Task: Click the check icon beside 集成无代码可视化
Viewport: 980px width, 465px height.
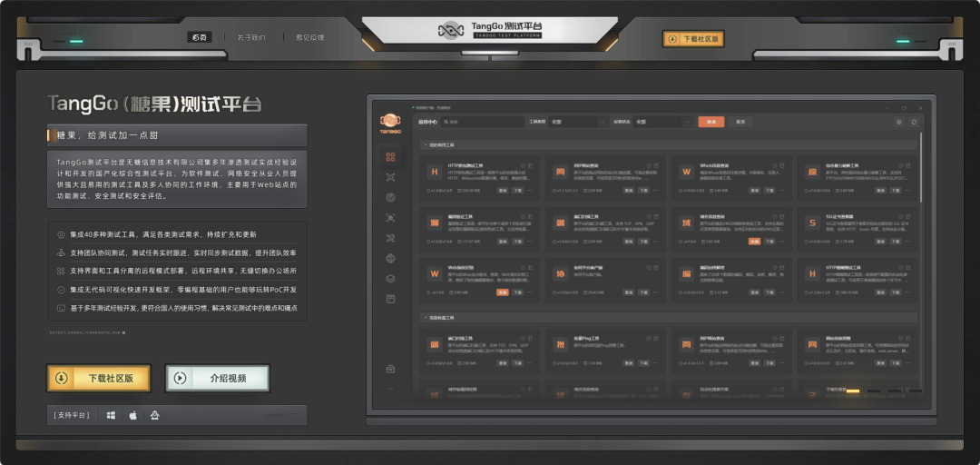Action: 61,290
